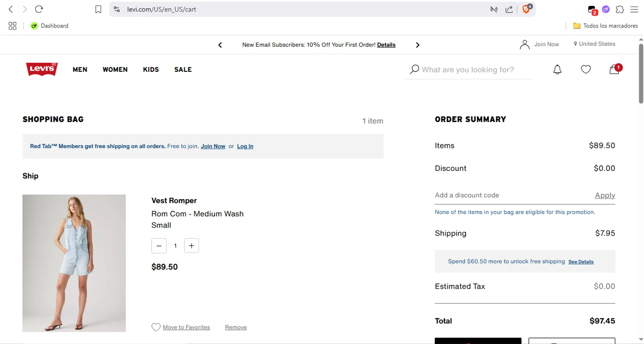Apply the discount code
This screenshot has width=644, height=344.
[605, 195]
